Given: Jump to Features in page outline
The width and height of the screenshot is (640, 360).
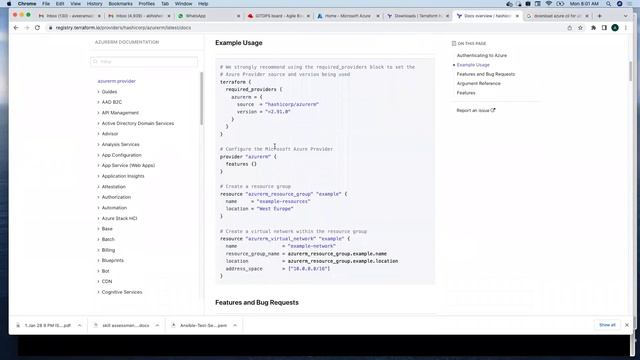Looking at the screenshot, I should (466, 93).
